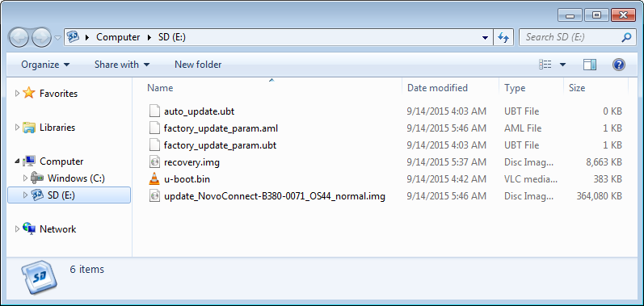Select the factory_update_param.aml file
Viewport: 644px width, 306px height.
point(221,128)
